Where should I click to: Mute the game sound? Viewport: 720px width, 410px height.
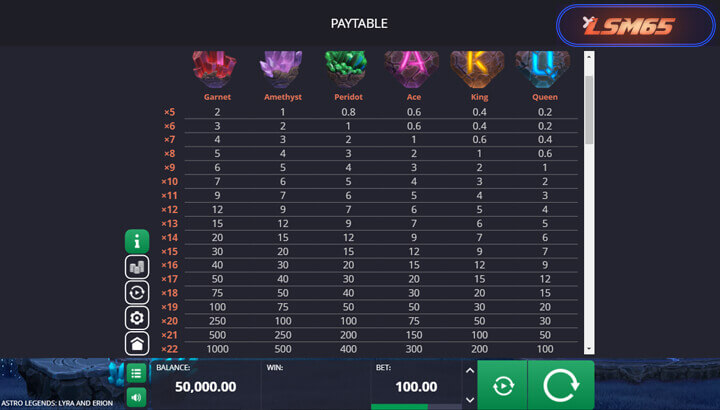[137, 397]
